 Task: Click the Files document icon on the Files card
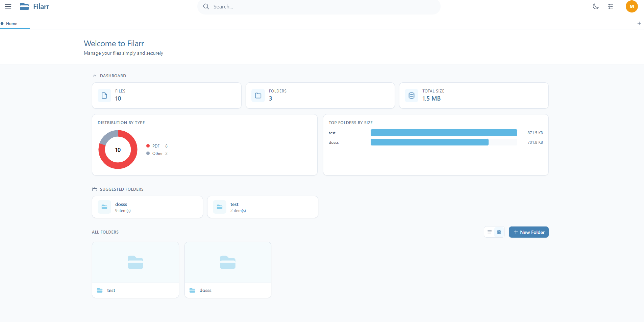104,96
